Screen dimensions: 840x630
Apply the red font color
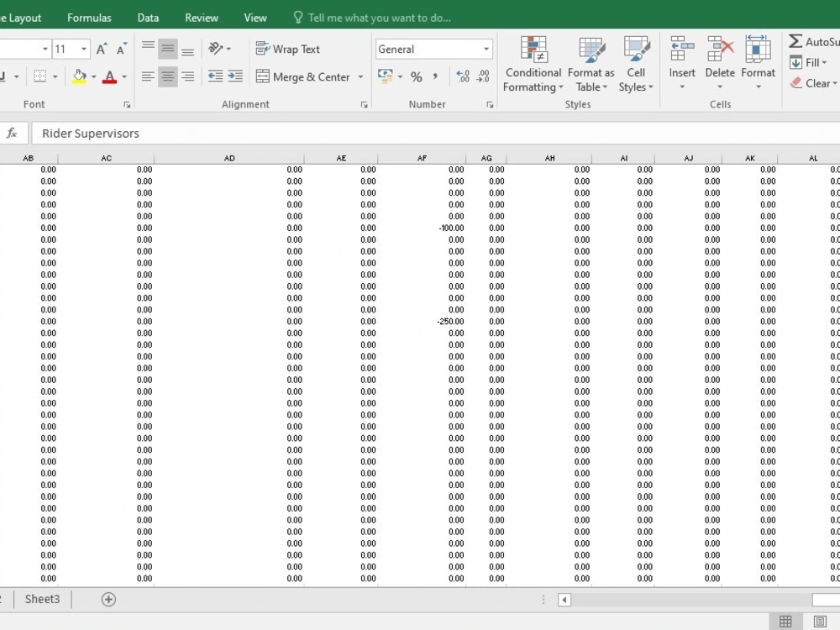point(110,76)
